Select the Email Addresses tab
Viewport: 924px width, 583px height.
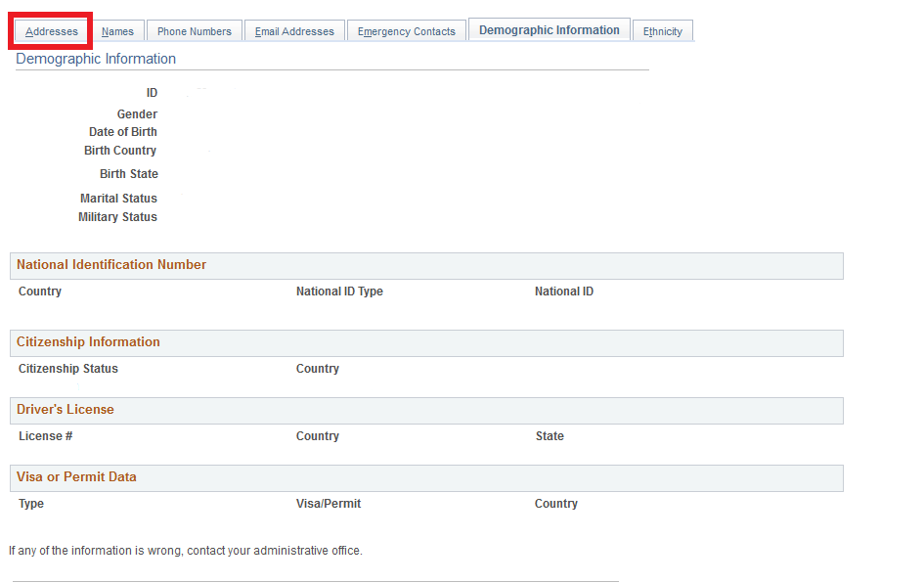click(294, 31)
